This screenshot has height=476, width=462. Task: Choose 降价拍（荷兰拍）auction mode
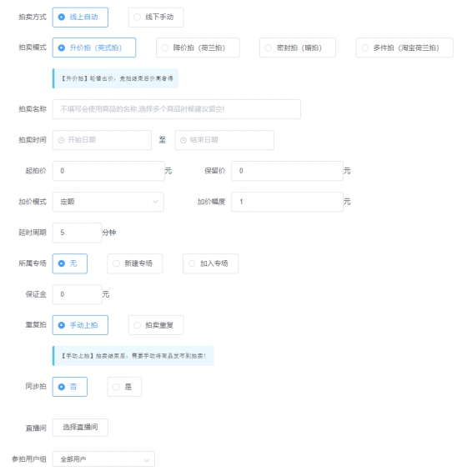point(198,48)
